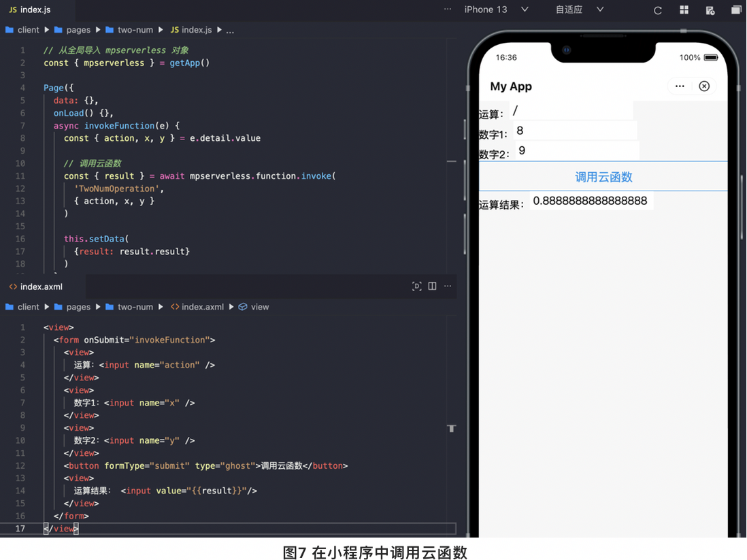Click the refresh simulator icon
747x560 pixels.
657,10
